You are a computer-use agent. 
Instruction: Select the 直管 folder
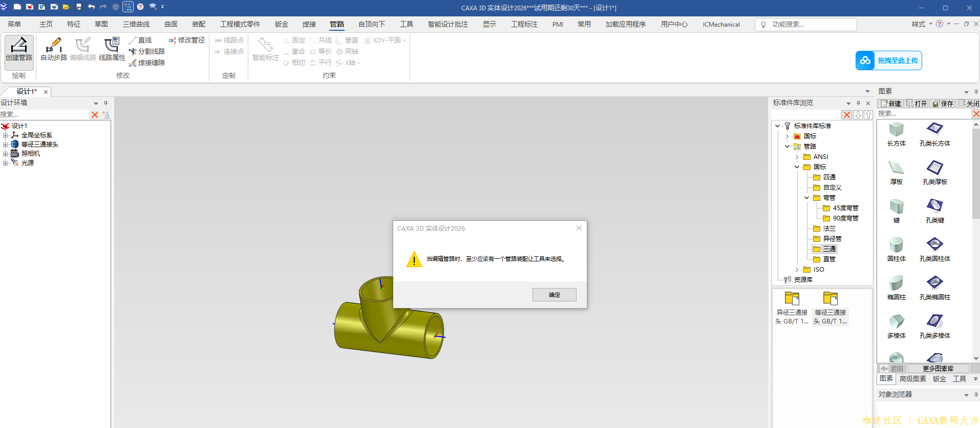829,259
